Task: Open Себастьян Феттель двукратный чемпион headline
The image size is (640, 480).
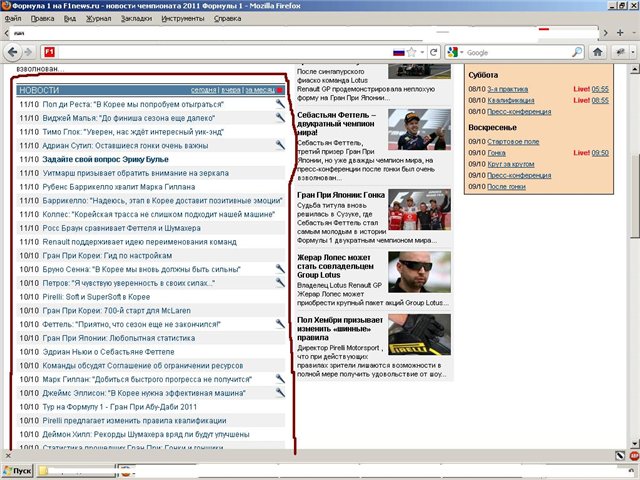Action: pyautogui.click(x=336, y=124)
